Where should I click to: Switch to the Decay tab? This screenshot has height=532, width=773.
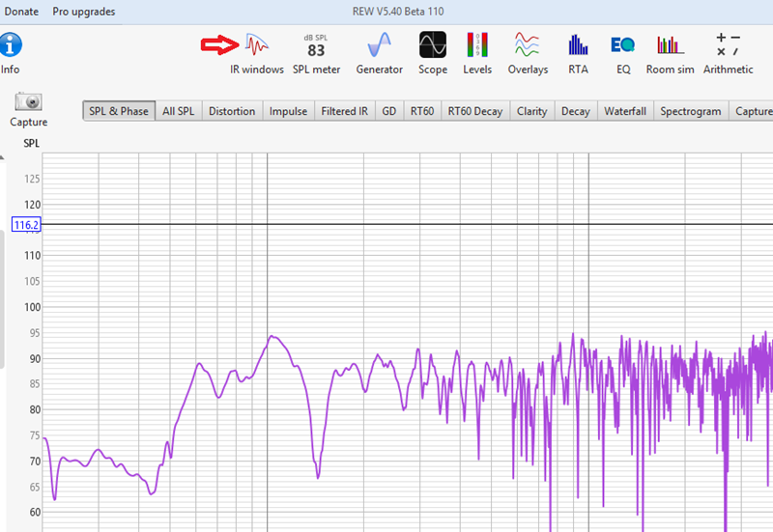pyautogui.click(x=575, y=111)
